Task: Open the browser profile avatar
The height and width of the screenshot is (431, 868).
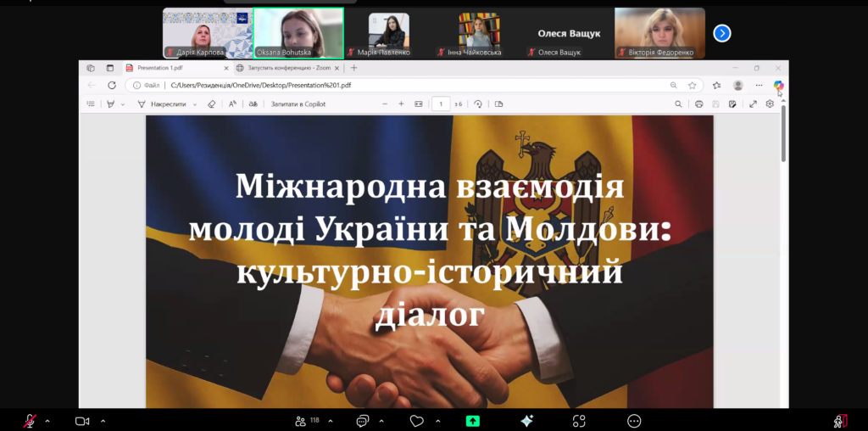Action: click(738, 86)
